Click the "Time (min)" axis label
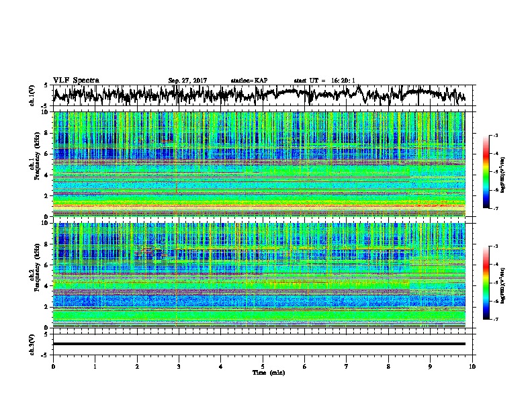The image size is (532, 411). pos(269,373)
